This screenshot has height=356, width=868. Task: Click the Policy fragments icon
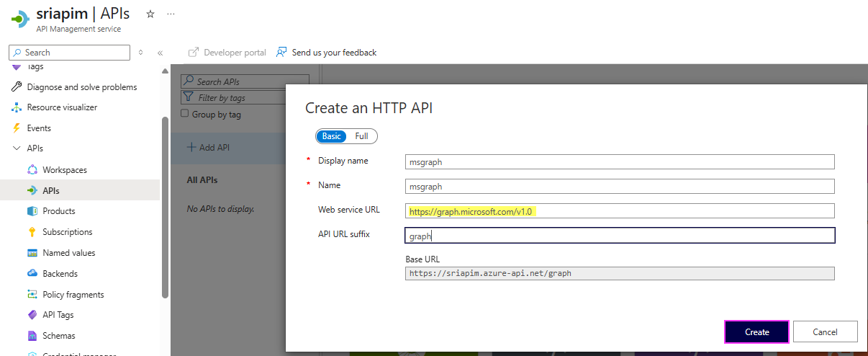32,295
